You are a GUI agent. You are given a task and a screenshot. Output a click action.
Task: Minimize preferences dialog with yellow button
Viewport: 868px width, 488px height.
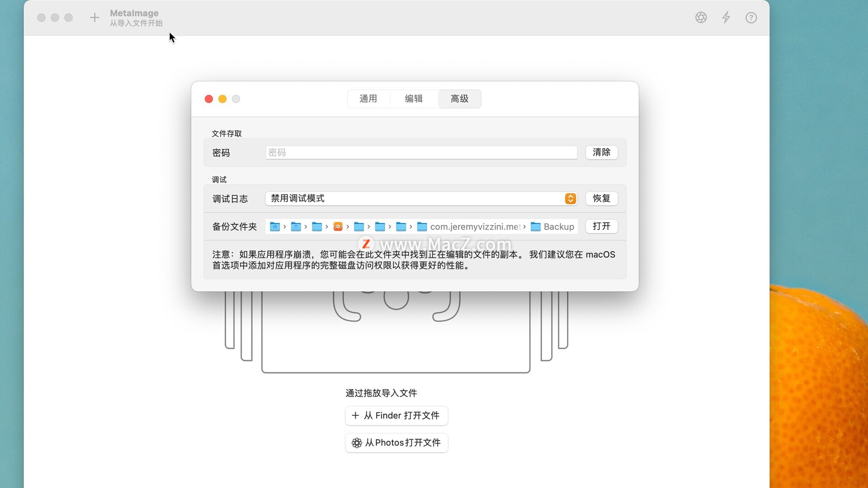tap(222, 99)
